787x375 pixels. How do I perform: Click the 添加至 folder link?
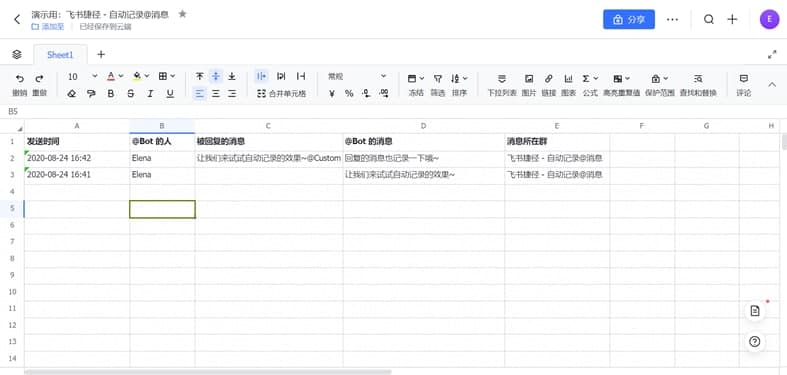point(48,27)
